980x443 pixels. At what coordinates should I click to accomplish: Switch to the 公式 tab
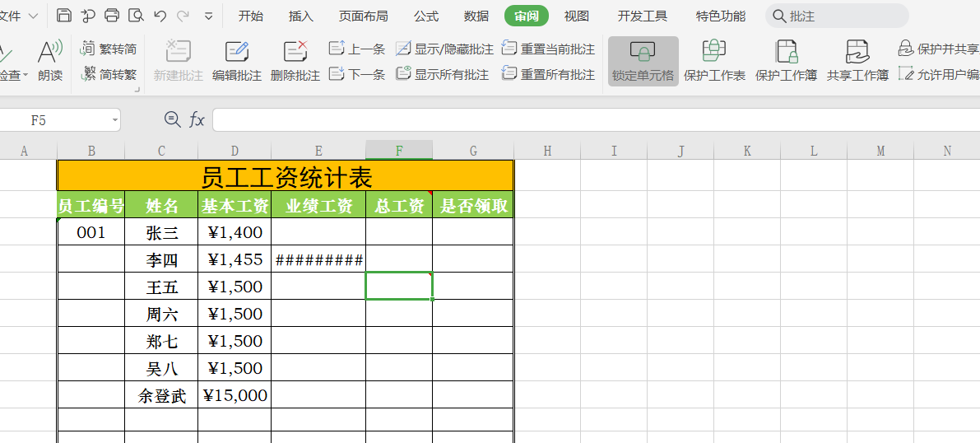tap(426, 16)
